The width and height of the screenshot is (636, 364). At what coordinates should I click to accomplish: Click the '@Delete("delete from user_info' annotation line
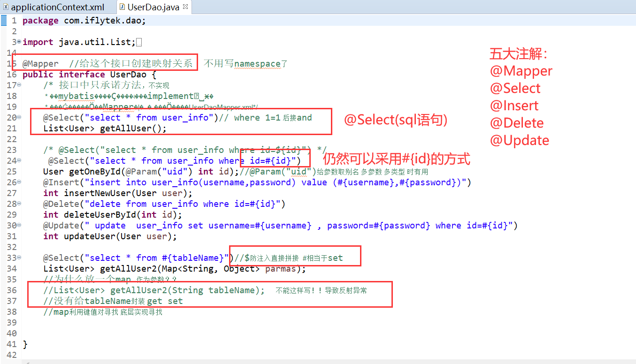(x=164, y=204)
